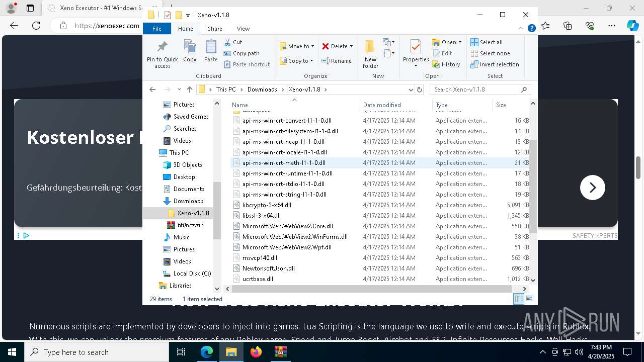The height and width of the screenshot is (362, 644).
Task: Open Explorer Help question mark icon
Action: [531, 29]
